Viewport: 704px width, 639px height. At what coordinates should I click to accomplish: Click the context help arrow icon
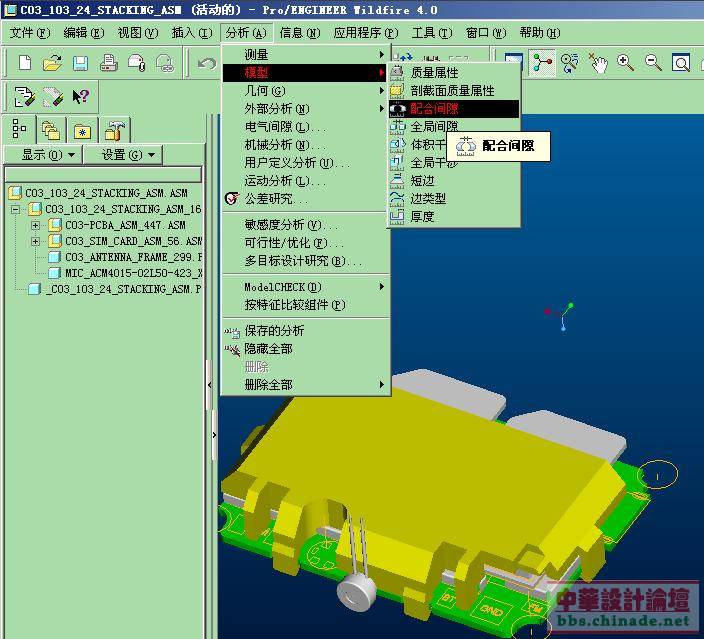coord(81,97)
